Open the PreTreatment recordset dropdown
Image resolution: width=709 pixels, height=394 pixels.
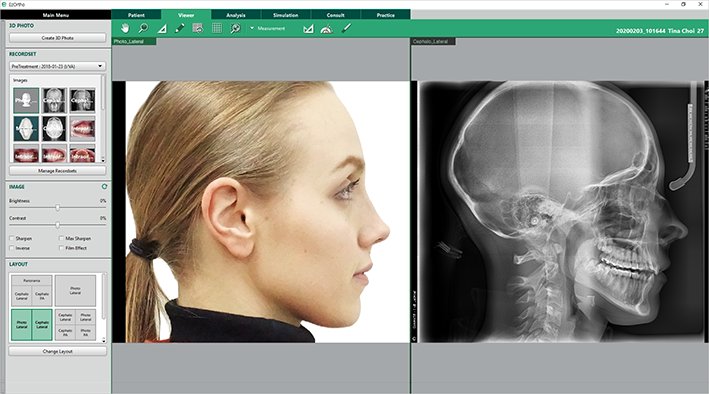tap(57, 66)
